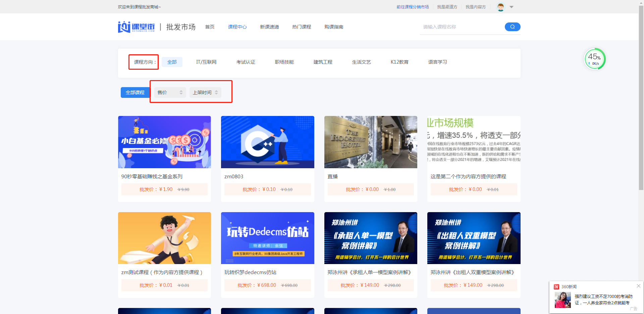Click title 玩转织梦dedecms仿站

click(251, 272)
